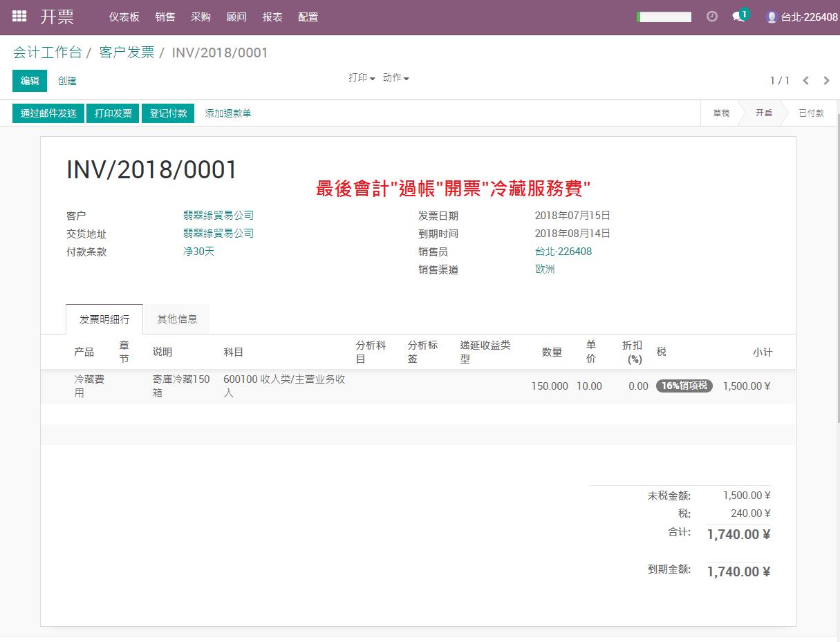The height and width of the screenshot is (642, 840).
Task: Click the 会计工作台 breadcrumb link
Action: point(48,53)
